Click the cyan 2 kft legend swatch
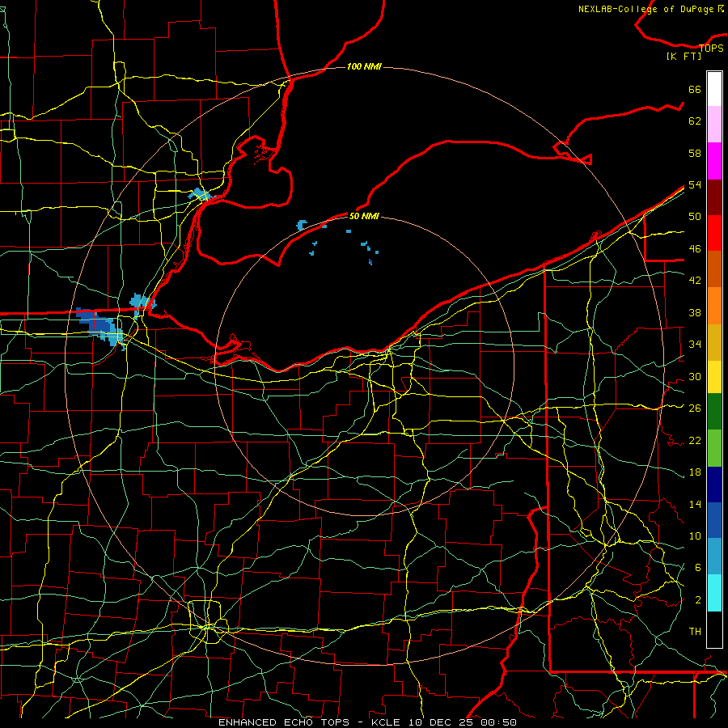 714,593
